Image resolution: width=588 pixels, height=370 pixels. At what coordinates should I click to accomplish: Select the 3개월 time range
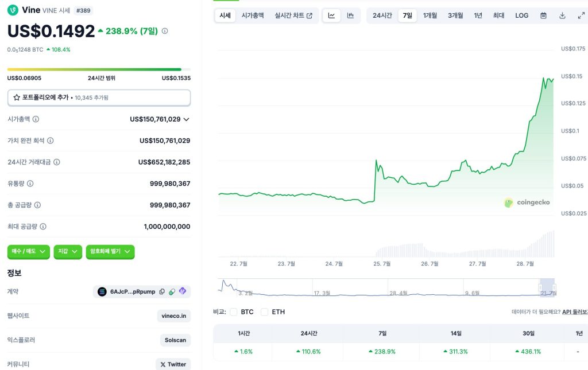point(455,15)
